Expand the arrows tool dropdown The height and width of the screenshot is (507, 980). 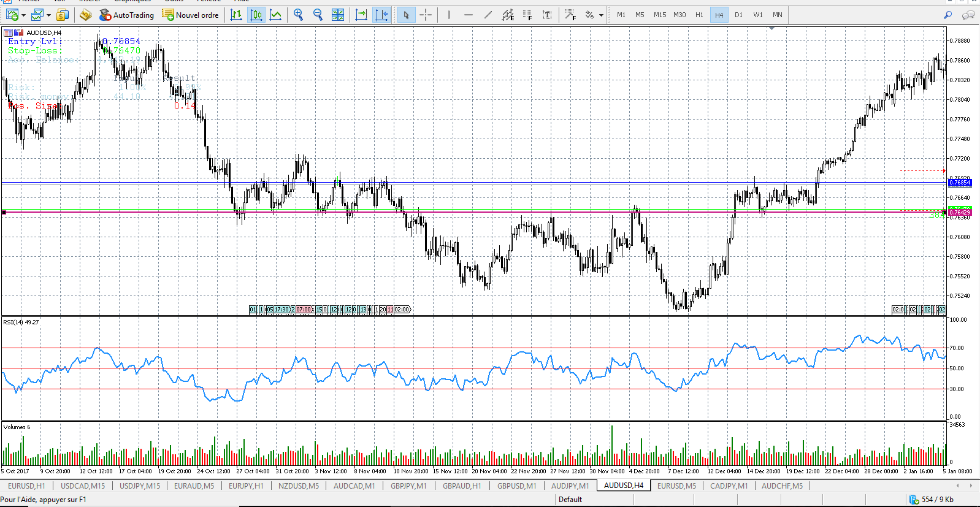coord(601,15)
